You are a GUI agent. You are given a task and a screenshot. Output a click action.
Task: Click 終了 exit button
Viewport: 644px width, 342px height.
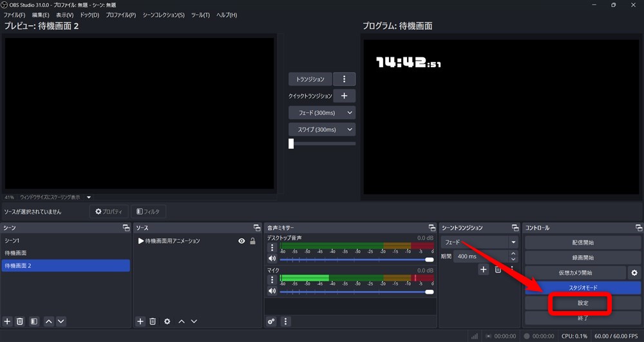pyautogui.click(x=583, y=318)
